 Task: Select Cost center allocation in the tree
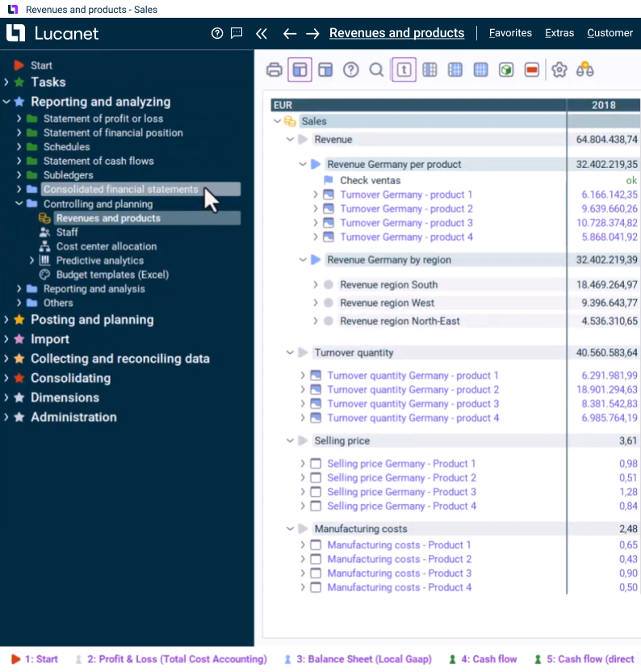pos(106,246)
